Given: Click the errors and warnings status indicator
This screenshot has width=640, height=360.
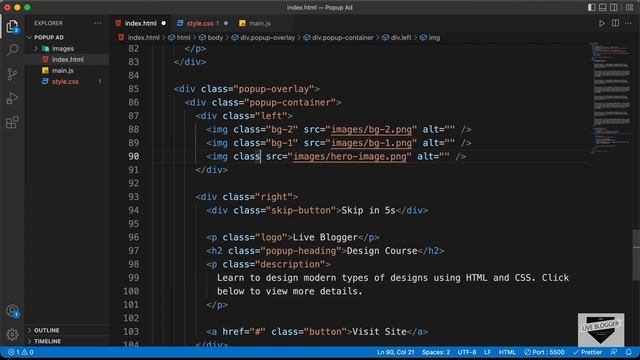Looking at the screenshot, I should pyautogui.click(x=21, y=352).
